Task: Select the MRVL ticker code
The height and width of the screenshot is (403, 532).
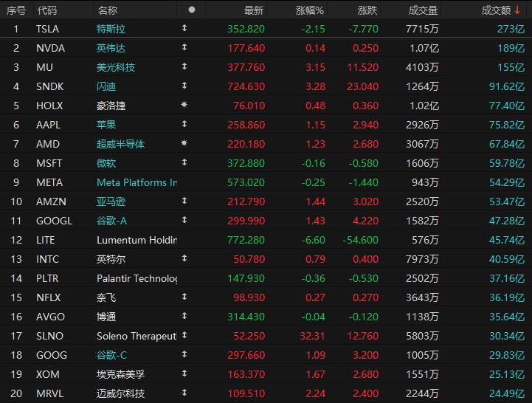Action: point(50,393)
